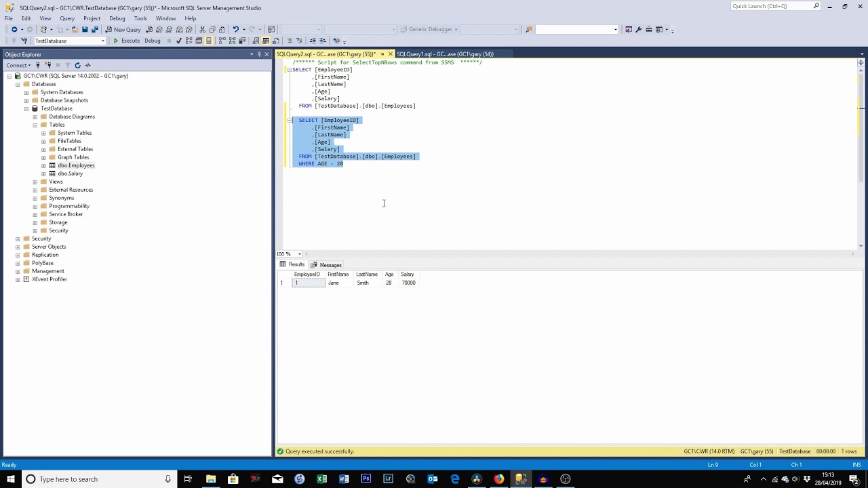Click the Find in Files icon
The height and width of the screenshot is (488, 868).
click(x=528, y=29)
